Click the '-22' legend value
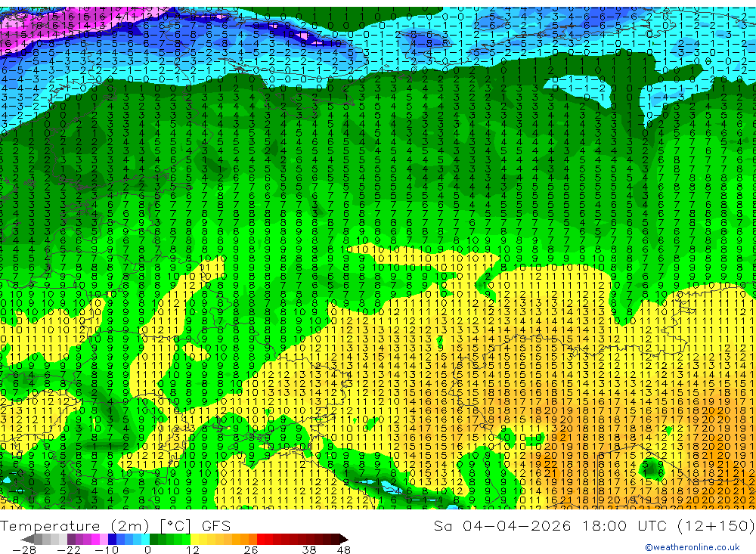This screenshot has height=554, width=756. click(x=69, y=550)
